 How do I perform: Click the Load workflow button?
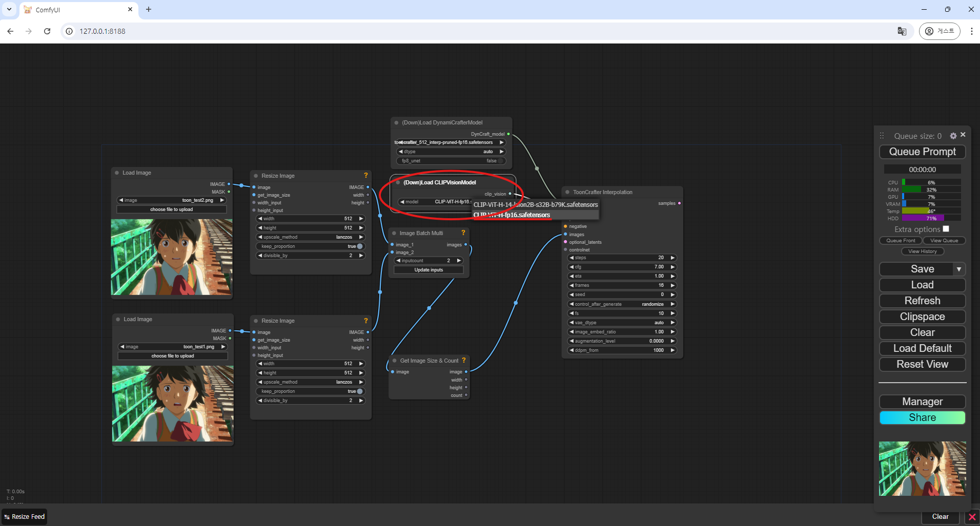922,285
